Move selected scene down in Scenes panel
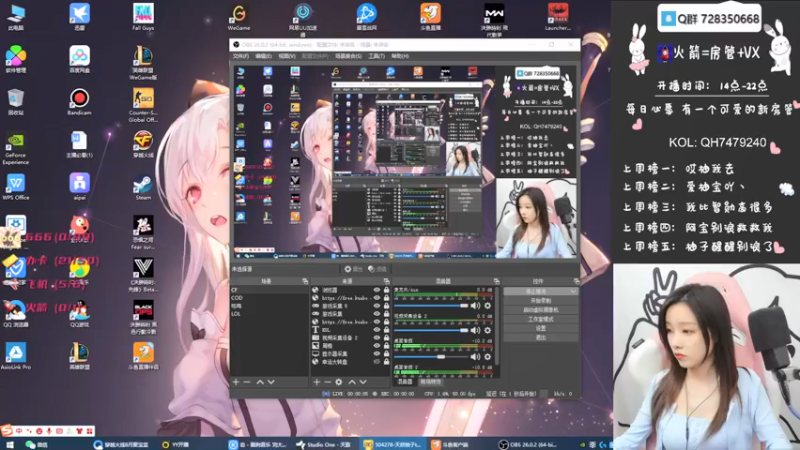Image resolution: width=800 pixels, height=450 pixels. click(x=271, y=382)
